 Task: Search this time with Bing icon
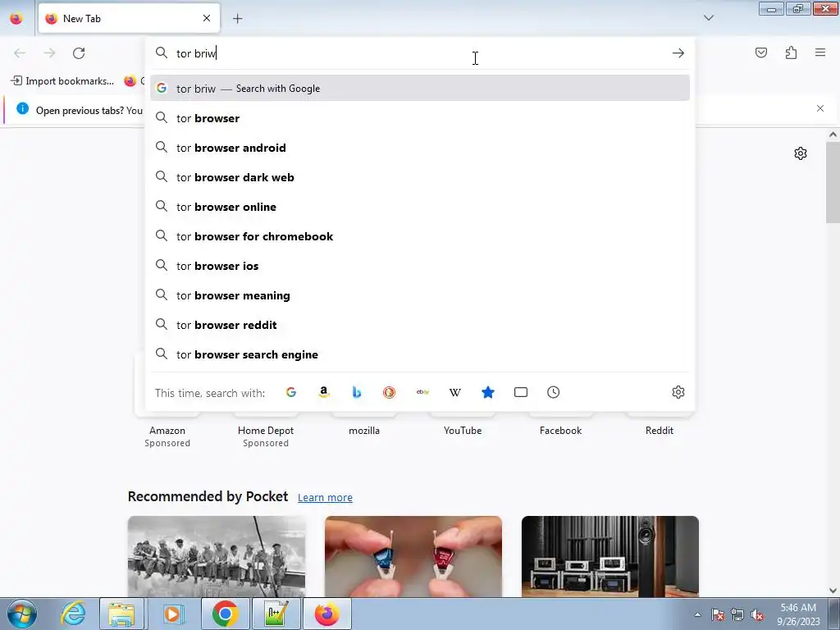coord(356,392)
